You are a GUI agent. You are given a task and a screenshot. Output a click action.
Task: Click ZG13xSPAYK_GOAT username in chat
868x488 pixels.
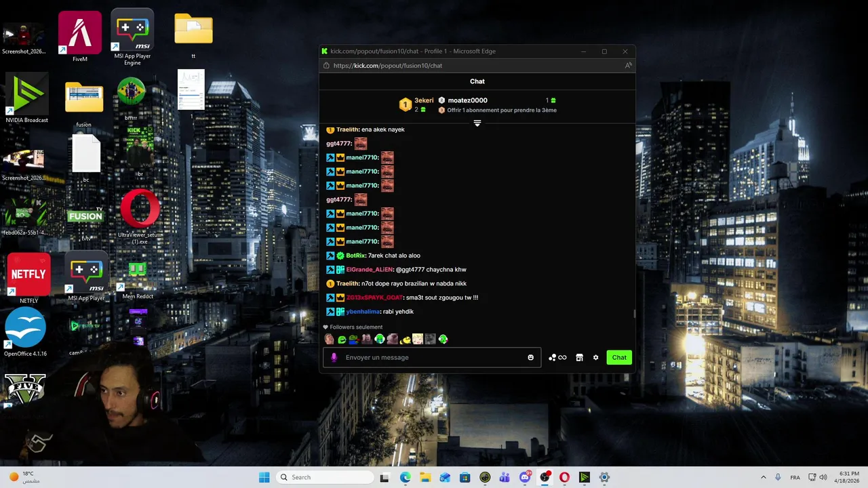pyautogui.click(x=375, y=298)
